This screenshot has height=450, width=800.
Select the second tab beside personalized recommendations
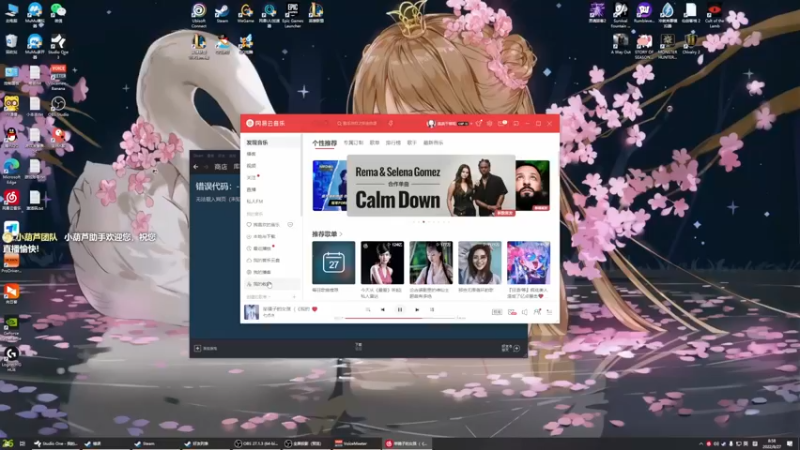(x=353, y=143)
